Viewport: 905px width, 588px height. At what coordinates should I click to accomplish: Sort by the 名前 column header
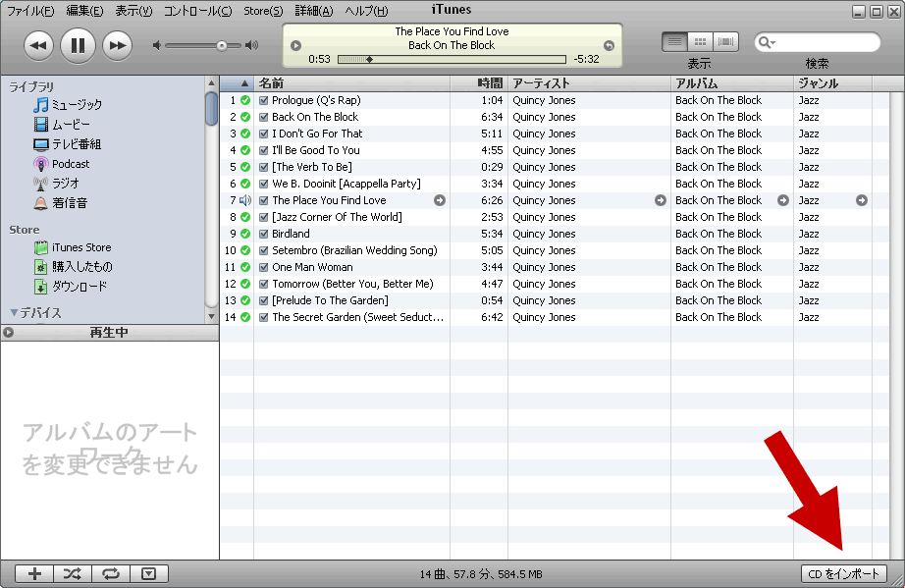point(352,83)
